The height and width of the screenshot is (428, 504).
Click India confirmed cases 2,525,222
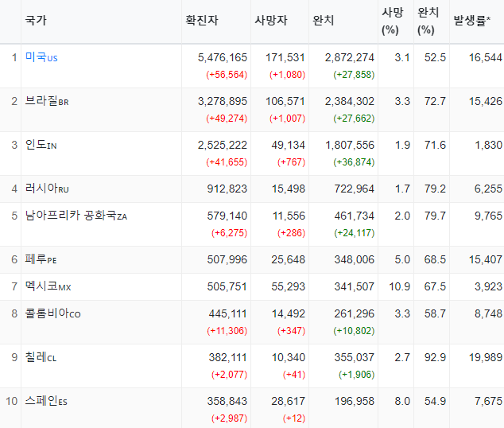coord(223,145)
